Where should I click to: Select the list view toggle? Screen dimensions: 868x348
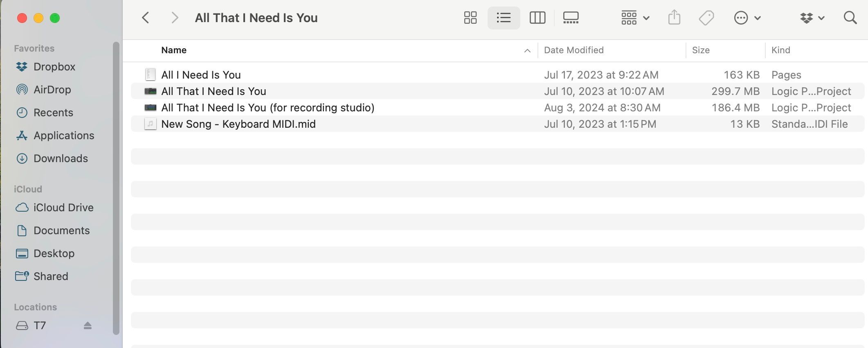(504, 18)
